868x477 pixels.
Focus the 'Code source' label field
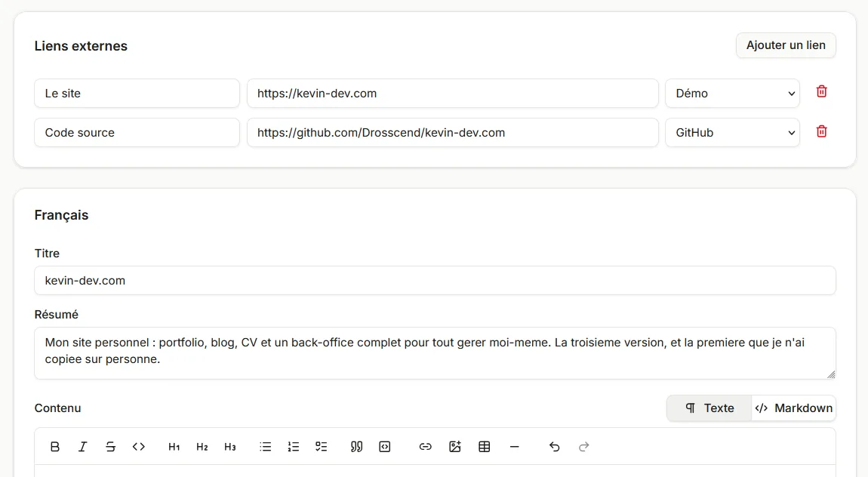click(x=137, y=132)
